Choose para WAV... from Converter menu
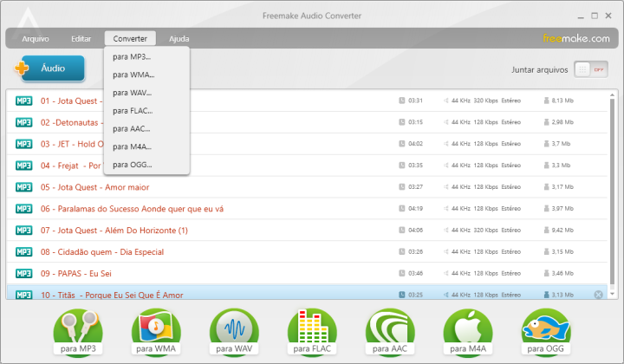The height and width of the screenshot is (364, 624). click(146, 92)
